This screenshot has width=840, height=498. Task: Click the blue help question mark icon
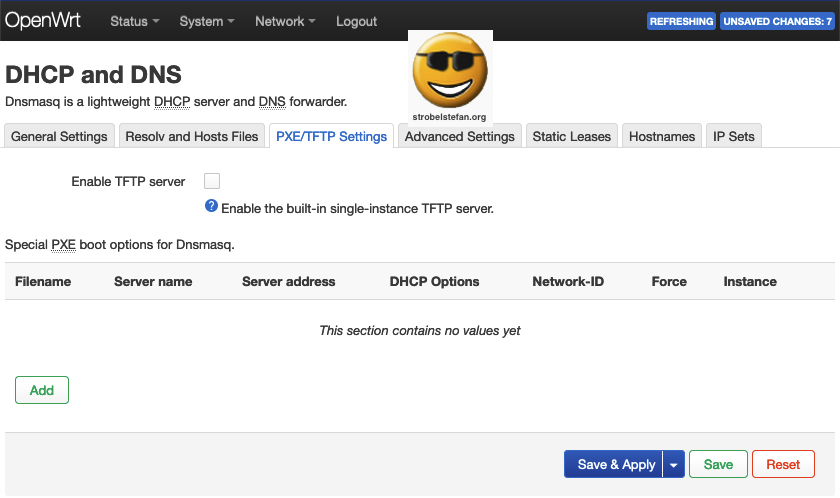[211, 206]
